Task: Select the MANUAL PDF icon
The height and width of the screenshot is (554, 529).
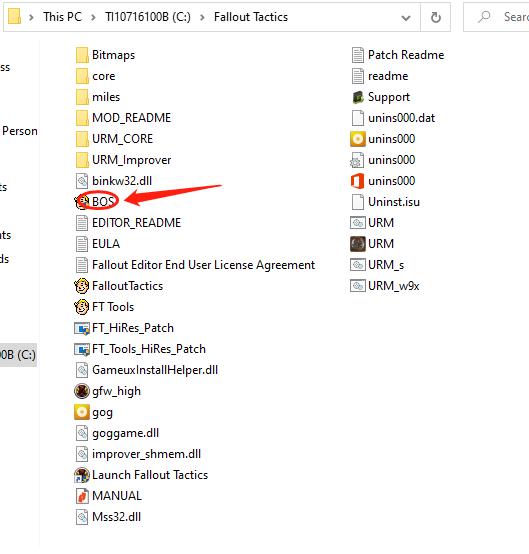Action: pyautogui.click(x=82, y=496)
